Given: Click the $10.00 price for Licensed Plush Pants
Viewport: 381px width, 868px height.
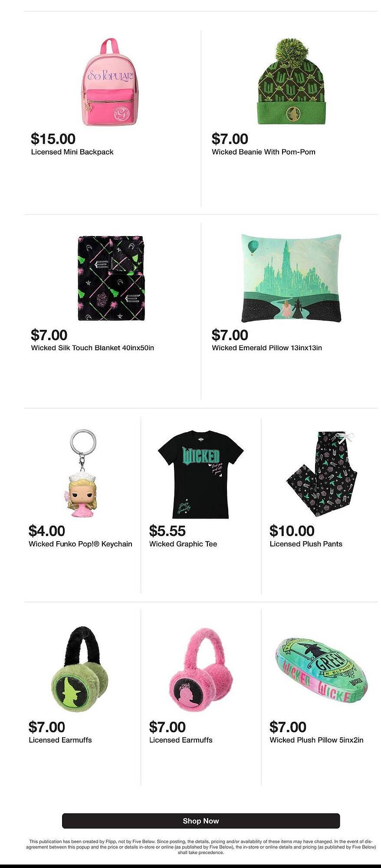Looking at the screenshot, I should coord(292,531).
